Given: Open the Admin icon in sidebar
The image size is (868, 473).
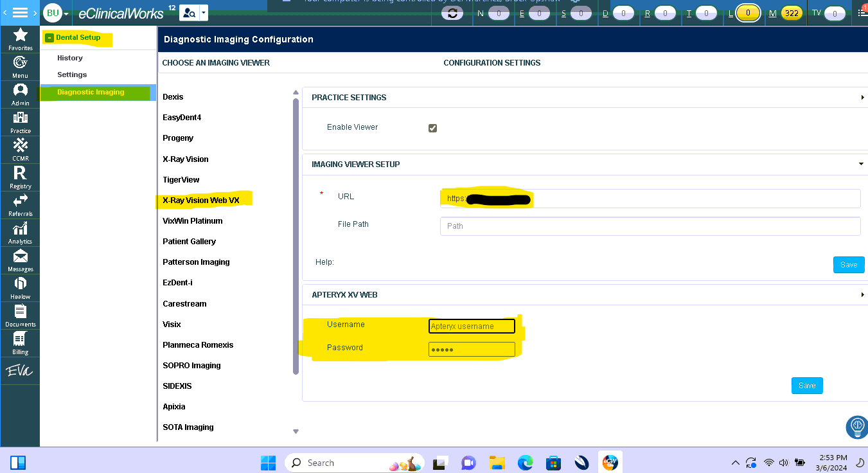Looking at the screenshot, I should click(x=20, y=94).
